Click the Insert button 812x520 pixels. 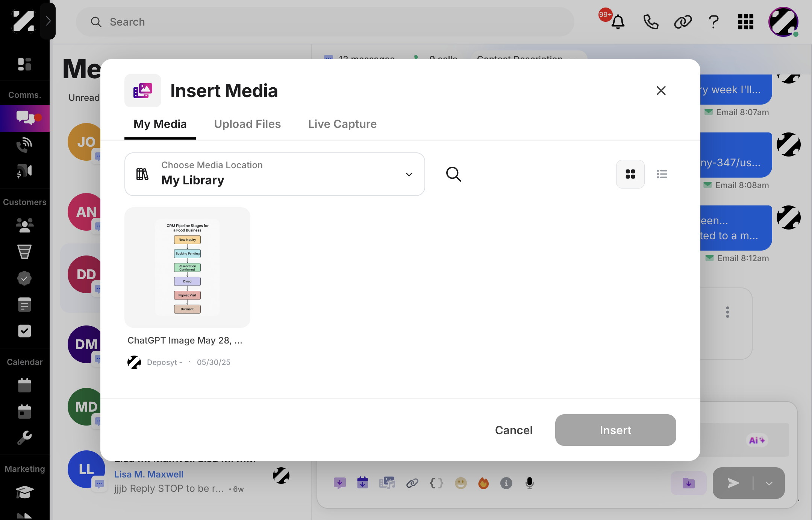click(x=615, y=430)
